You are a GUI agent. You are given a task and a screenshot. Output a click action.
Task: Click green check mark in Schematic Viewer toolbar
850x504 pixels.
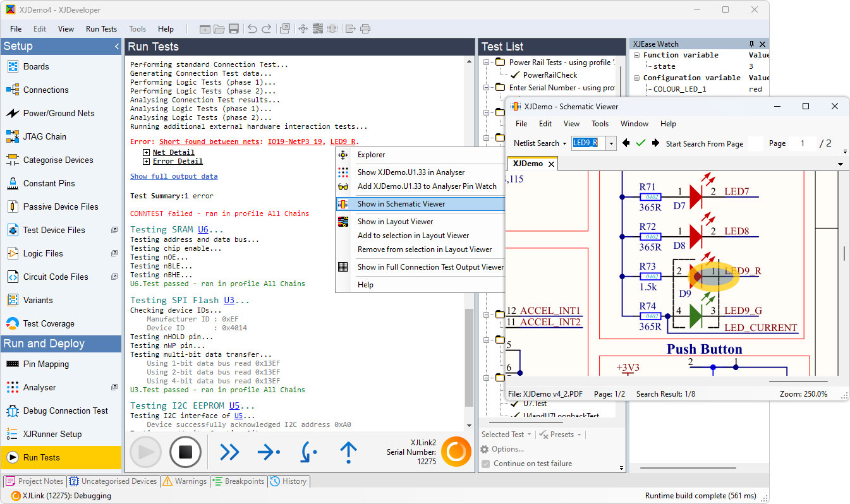tap(641, 143)
